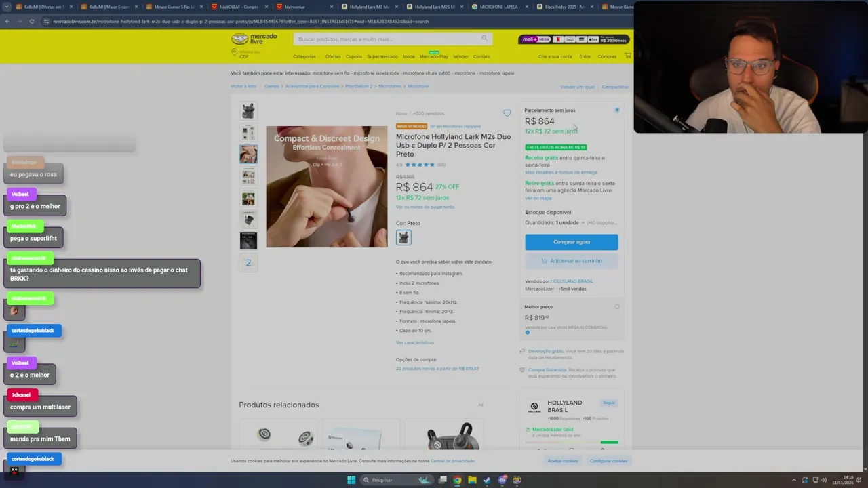Click the CEP location pin icon
Viewport: 868px width, 488px height.
click(x=234, y=52)
